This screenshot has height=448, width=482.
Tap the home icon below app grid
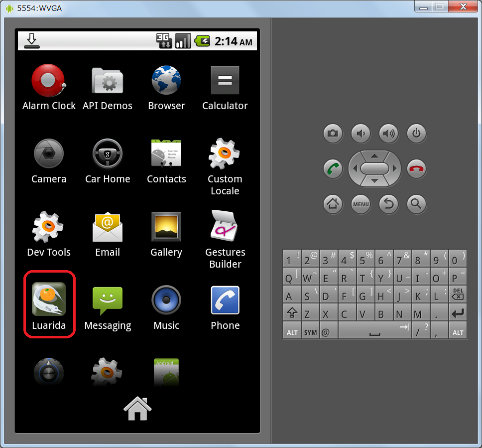tap(137, 409)
